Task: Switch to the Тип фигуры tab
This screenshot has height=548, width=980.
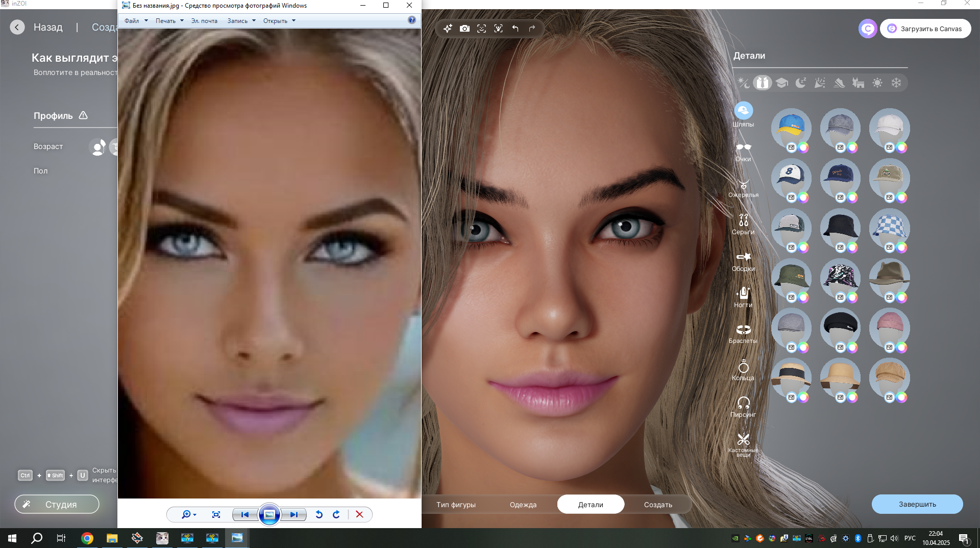Action: pos(456,505)
